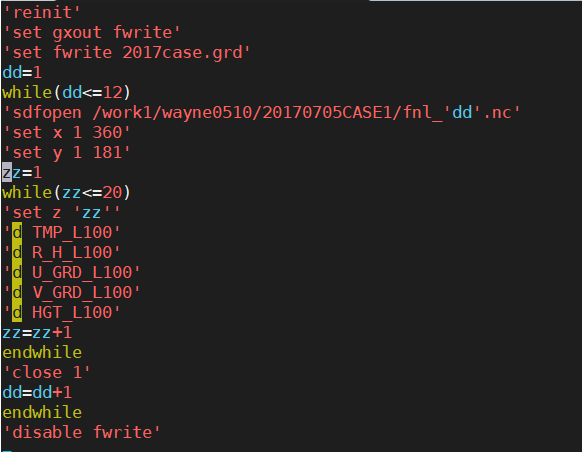Click the 'reinit' command line
This screenshot has width=582, height=452.
pyautogui.click(x=41, y=13)
